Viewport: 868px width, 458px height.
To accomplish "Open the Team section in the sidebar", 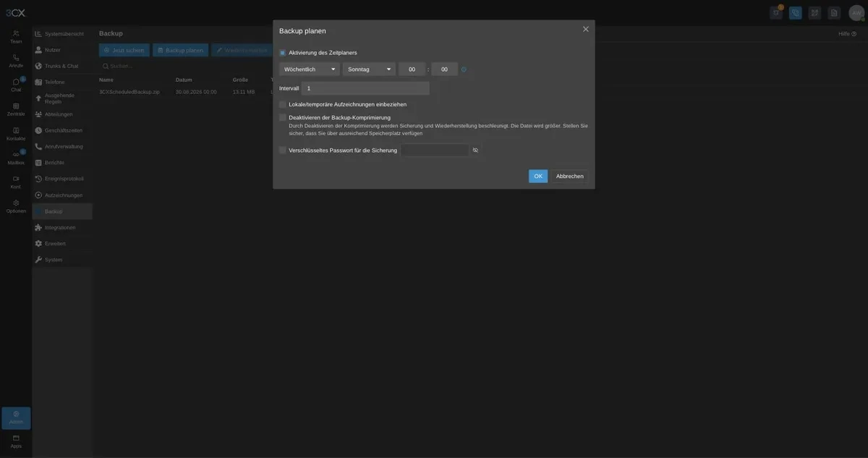I will pyautogui.click(x=16, y=37).
